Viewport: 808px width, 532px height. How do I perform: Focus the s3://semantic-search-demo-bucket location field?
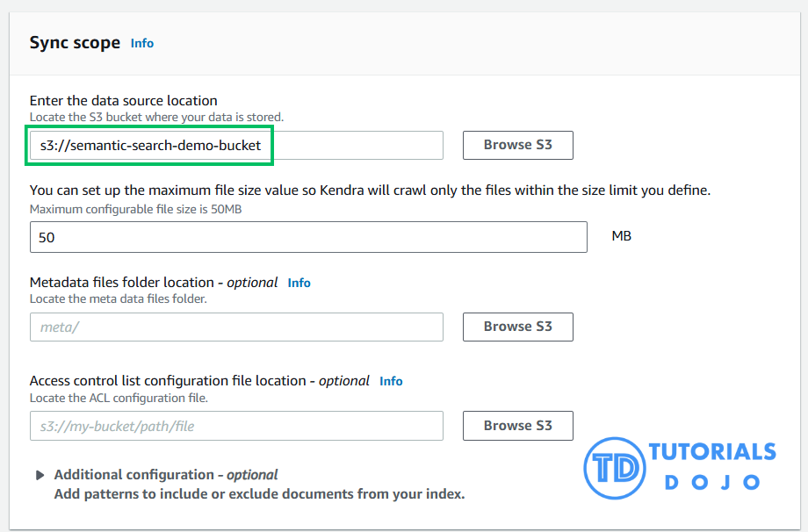click(x=235, y=146)
